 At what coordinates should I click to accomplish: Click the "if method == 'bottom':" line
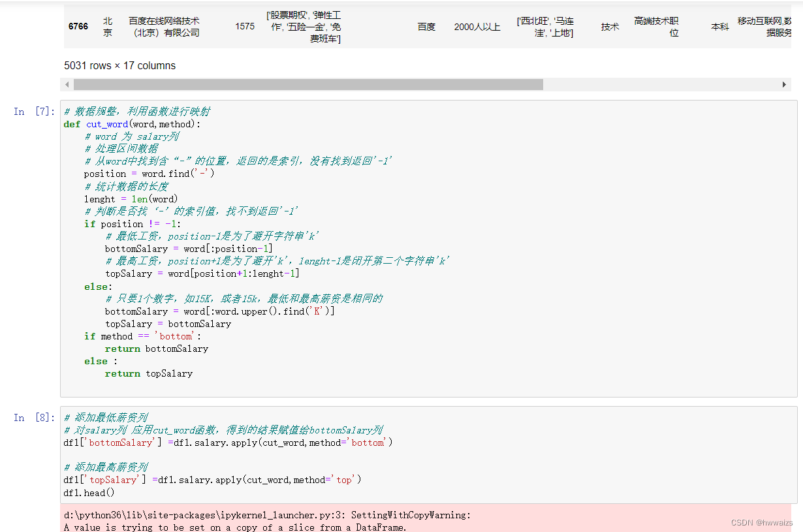(142, 336)
